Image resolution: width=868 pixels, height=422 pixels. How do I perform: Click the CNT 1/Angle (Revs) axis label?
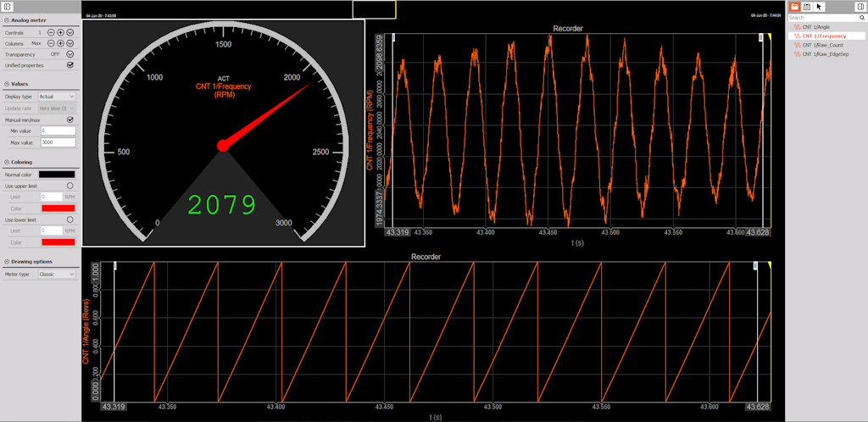tap(86, 330)
